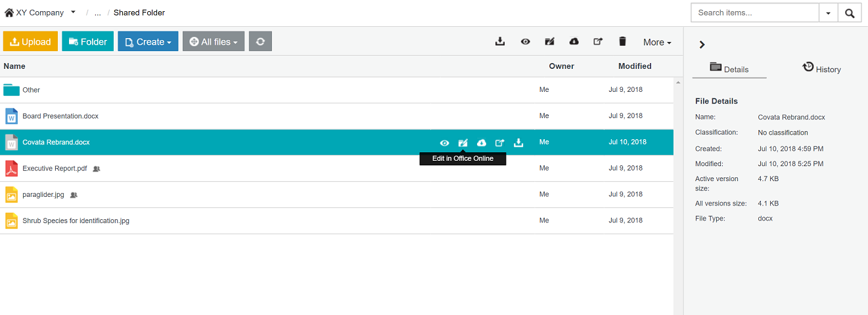Click row cloud upload icon for Covata Rebrand

482,142
